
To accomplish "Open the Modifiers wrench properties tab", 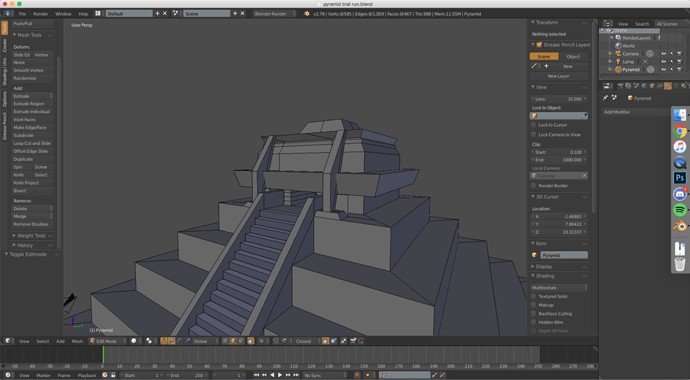I will (668, 86).
